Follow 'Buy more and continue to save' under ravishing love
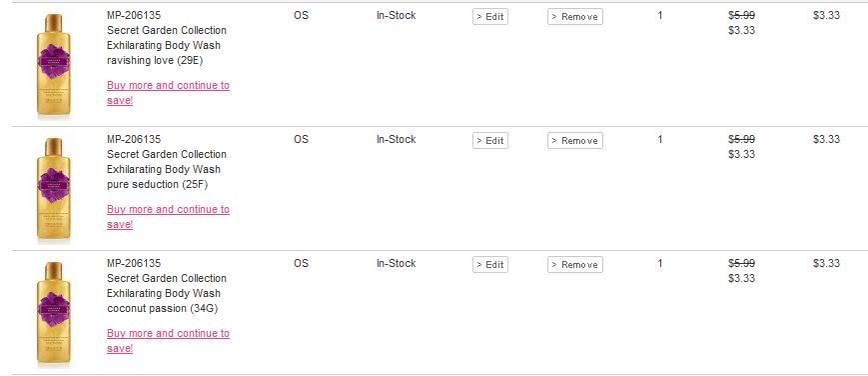The height and width of the screenshot is (376, 868). click(168, 93)
